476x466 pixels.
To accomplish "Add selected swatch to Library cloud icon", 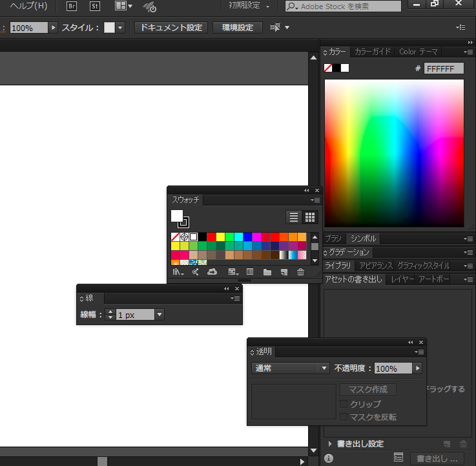I will [212, 272].
